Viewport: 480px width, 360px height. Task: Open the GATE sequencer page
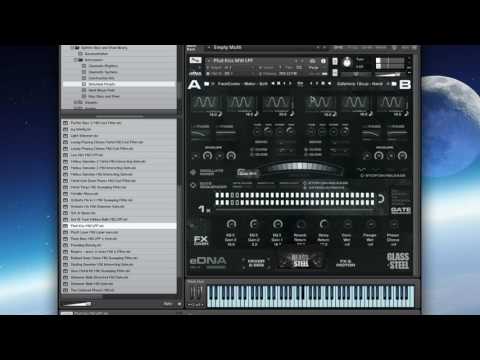(400, 210)
